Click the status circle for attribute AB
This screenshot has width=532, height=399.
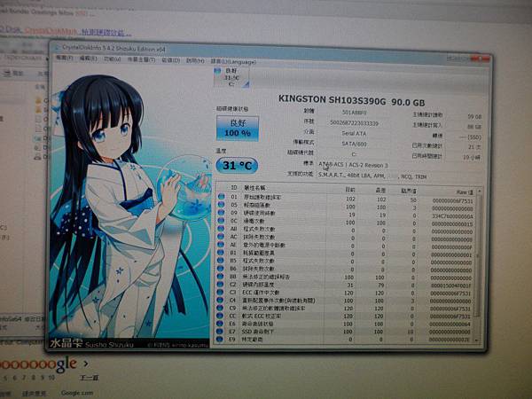(x=221, y=229)
